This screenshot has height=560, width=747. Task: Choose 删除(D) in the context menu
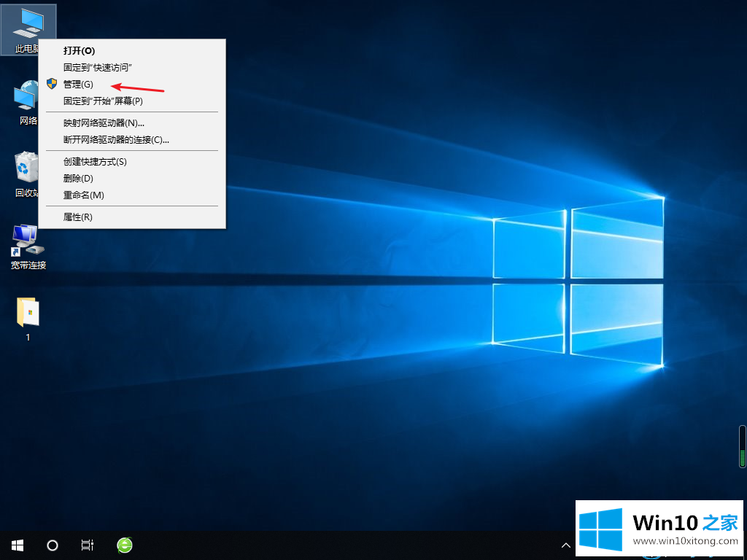132,178
